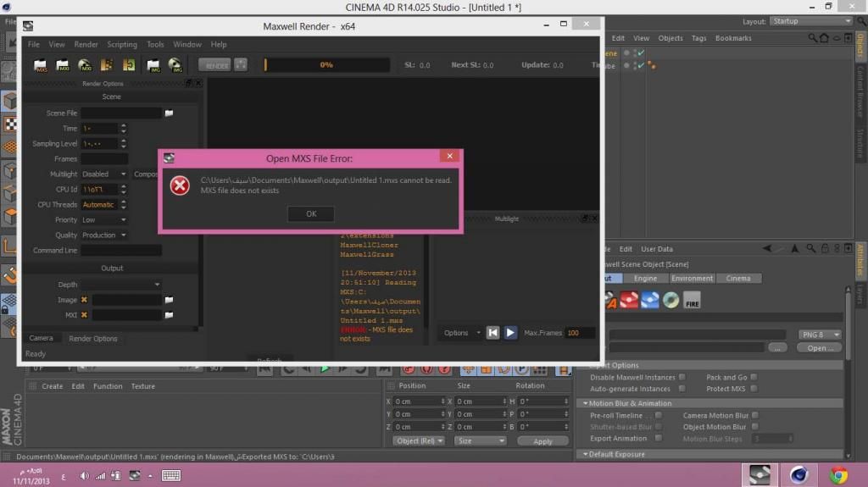The width and height of the screenshot is (868, 487).
Task: Open the Multilight Options dropdown
Action: point(461,333)
